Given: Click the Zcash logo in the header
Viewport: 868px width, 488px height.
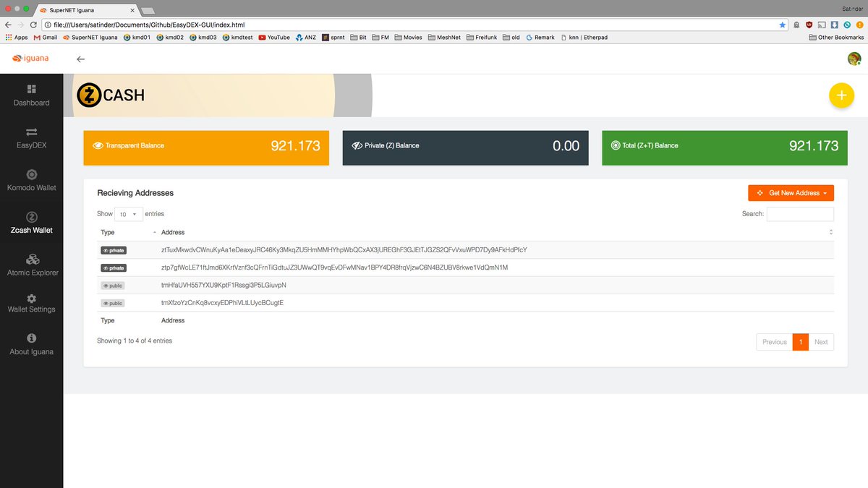Looking at the screenshot, I should (x=110, y=95).
